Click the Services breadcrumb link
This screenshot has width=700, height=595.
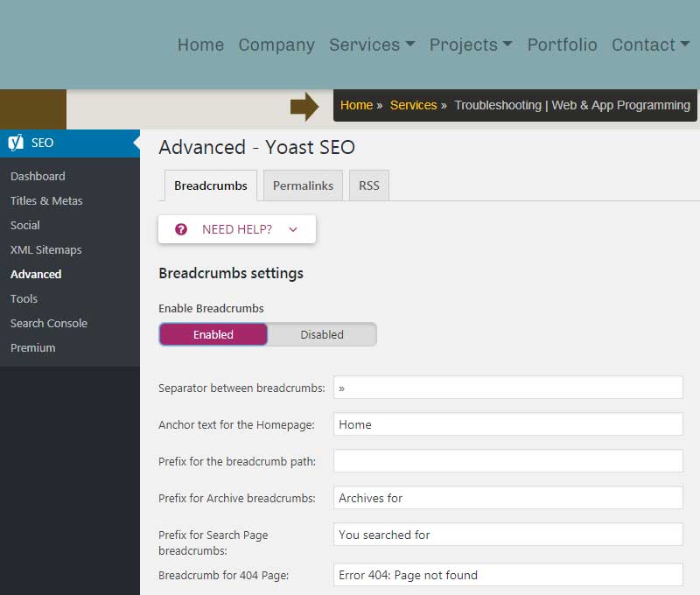pos(413,105)
